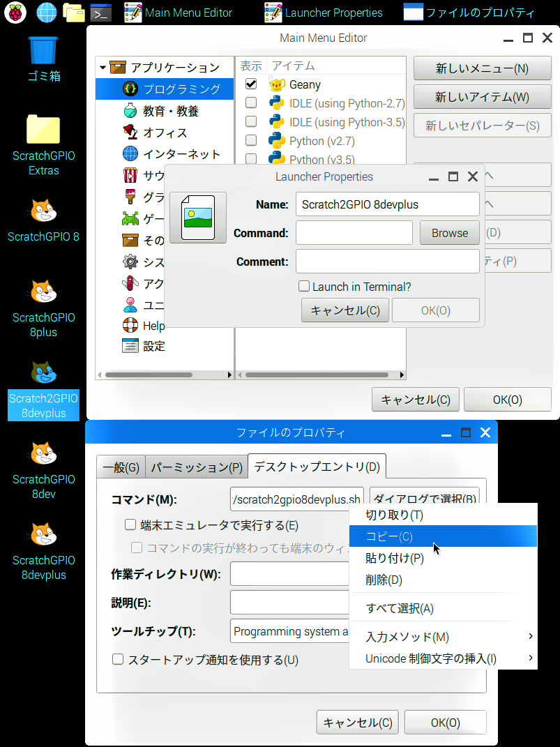This screenshot has height=747, width=560.
Task: Click OK in the ファイルのプロパティ dialog
Action: [446, 722]
